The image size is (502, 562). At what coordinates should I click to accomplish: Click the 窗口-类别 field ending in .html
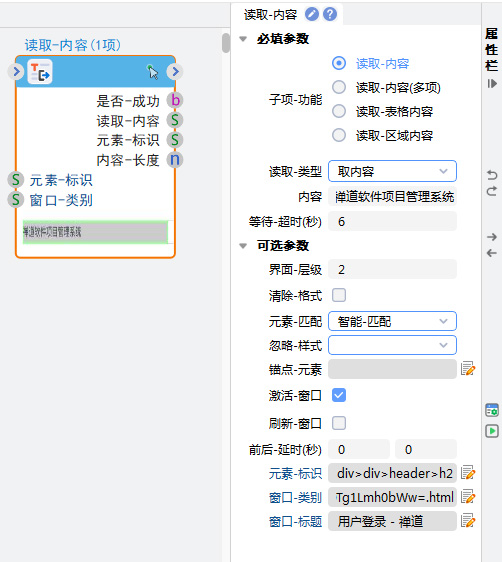pyautogui.click(x=392, y=497)
